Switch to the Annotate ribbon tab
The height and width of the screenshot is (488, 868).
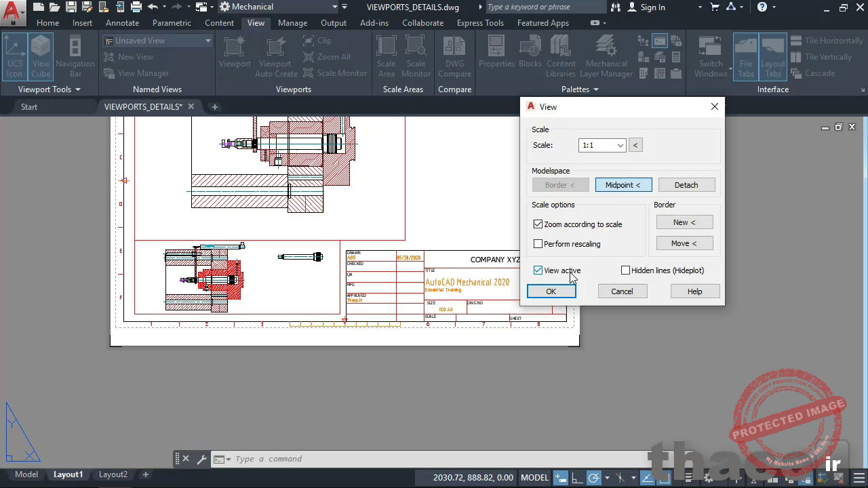(x=122, y=22)
